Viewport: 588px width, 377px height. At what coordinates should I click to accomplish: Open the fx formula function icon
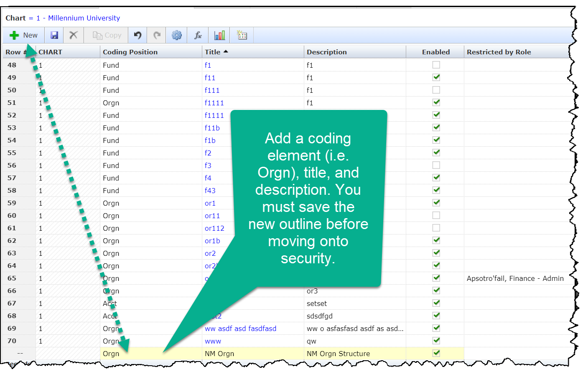(x=198, y=36)
